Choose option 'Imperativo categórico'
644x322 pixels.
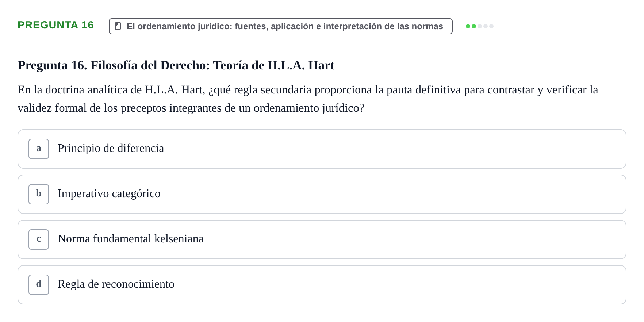pyautogui.click(x=322, y=194)
